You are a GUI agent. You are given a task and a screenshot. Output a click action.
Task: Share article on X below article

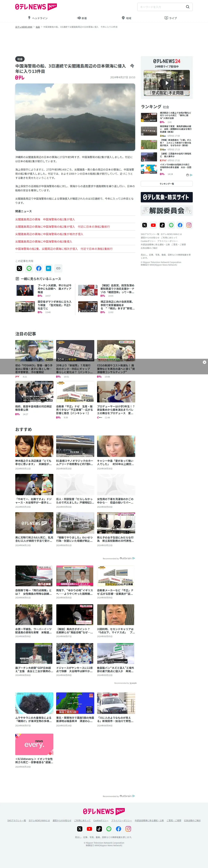coord(19,268)
